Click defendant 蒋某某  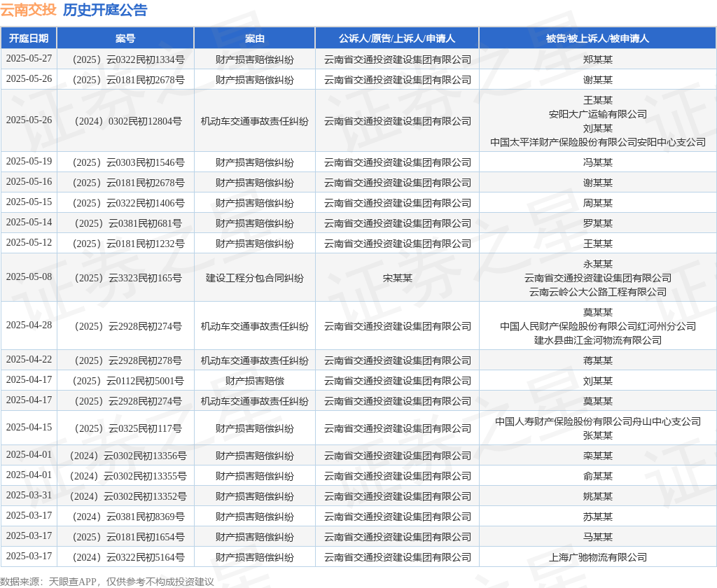598,360
